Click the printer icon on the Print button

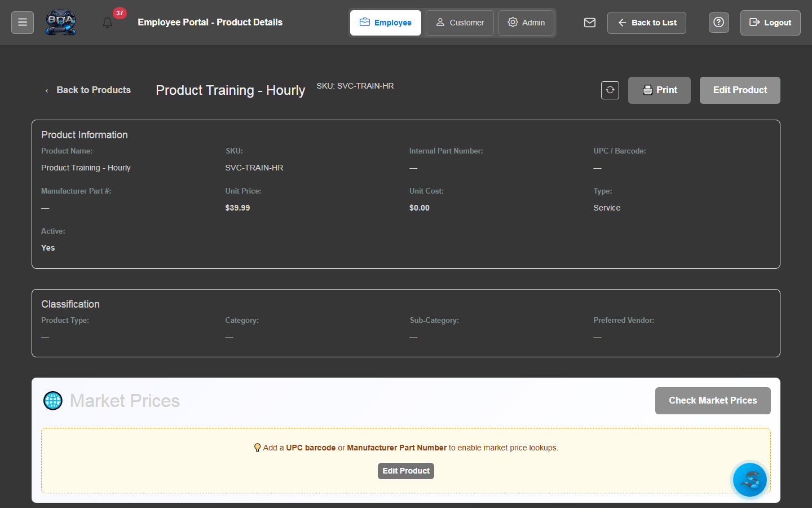coord(647,90)
